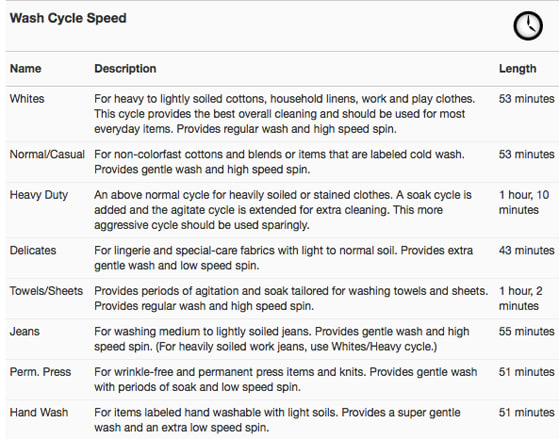
Task: Click the 1 hour, 10 minutes length
Action: coord(524,202)
